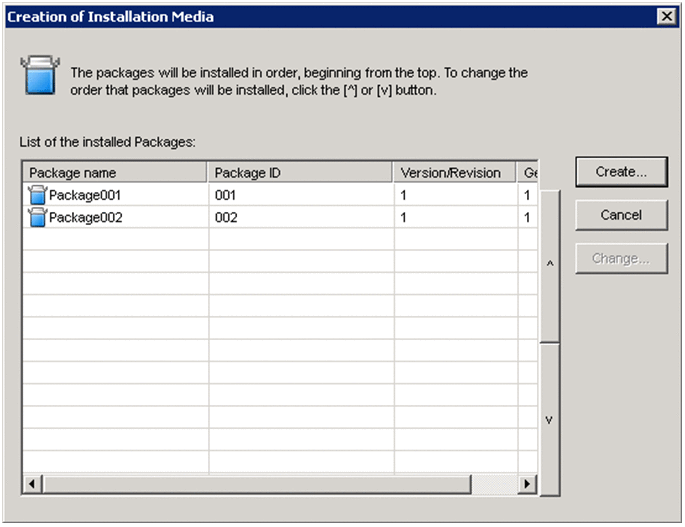Image resolution: width=685 pixels, height=527 pixels.
Task: Select the Package001 name cell
Action: 116,195
